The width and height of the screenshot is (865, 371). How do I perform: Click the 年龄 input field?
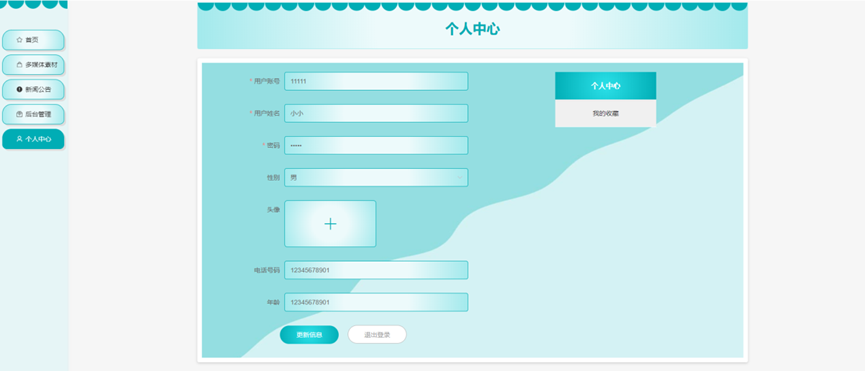coord(376,302)
